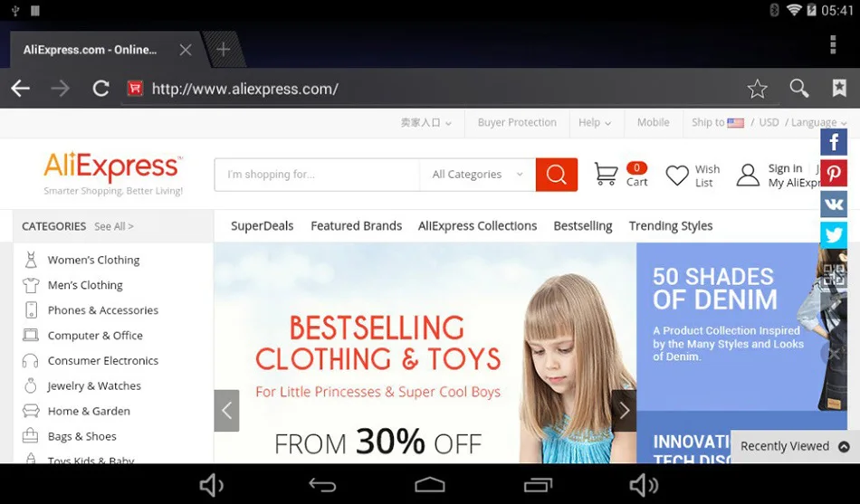The height and width of the screenshot is (504, 860).
Task: Open Bestselling Clothing & Toys banner
Action: point(425,353)
